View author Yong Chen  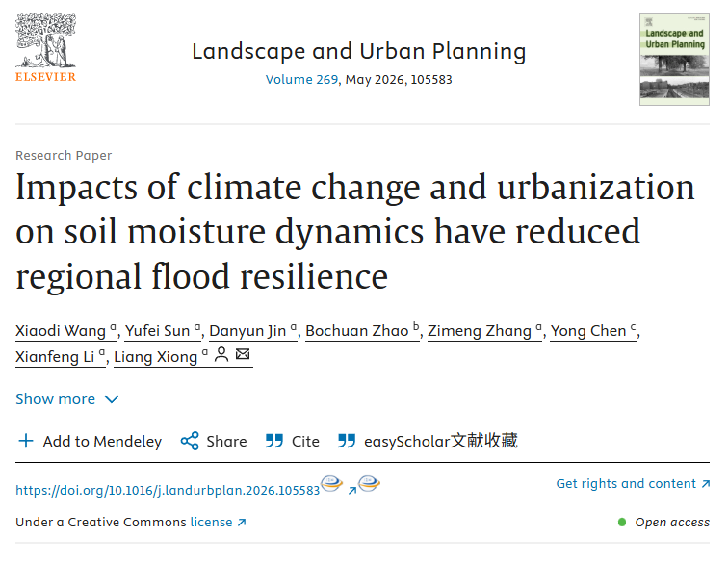[x=588, y=331]
